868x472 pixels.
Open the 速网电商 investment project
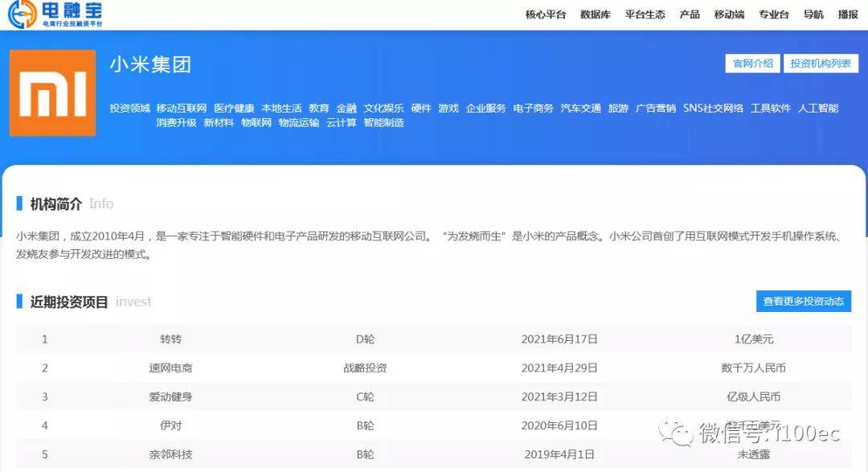(x=170, y=367)
